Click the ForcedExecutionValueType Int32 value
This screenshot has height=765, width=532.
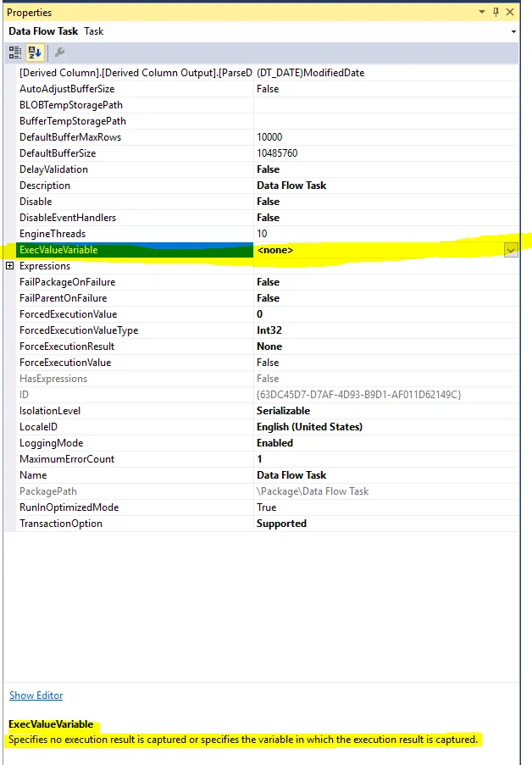(269, 330)
